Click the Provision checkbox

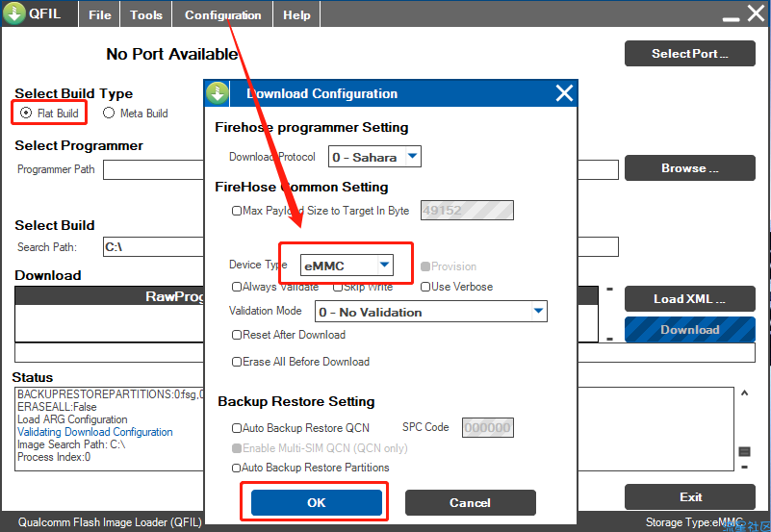point(425,266)
